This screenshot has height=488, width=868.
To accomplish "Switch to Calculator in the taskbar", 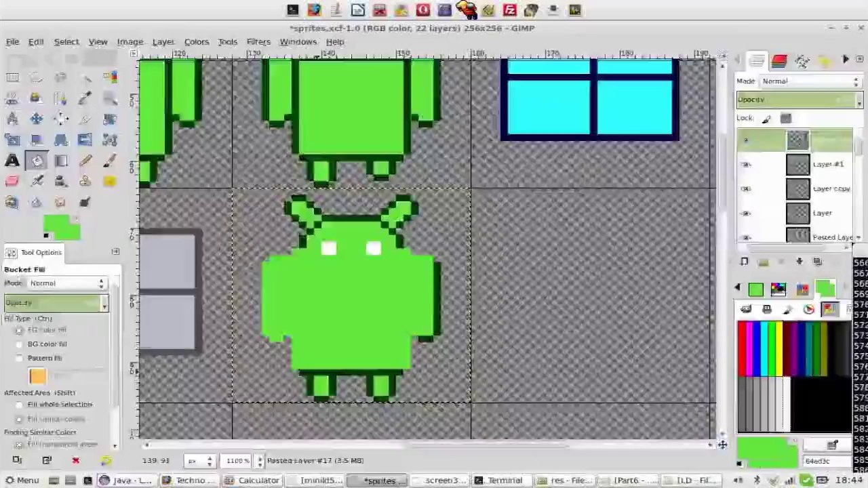I will tap(252, 481).
